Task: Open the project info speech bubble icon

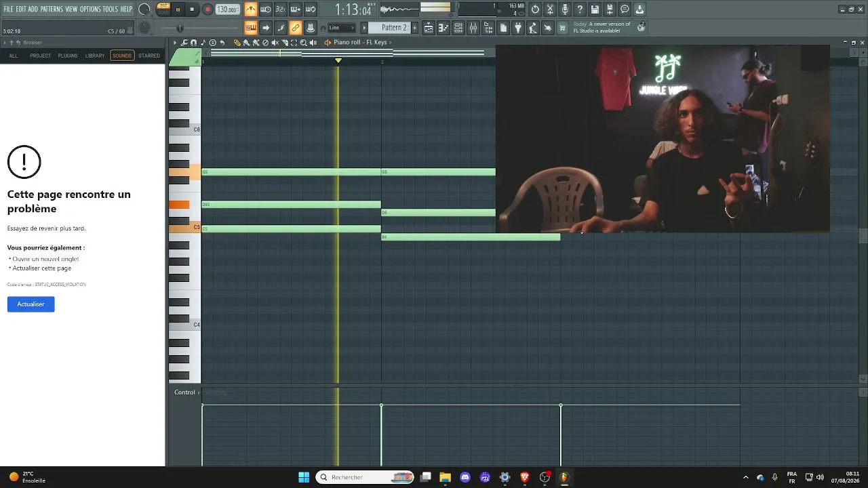Action: [625, 9]
